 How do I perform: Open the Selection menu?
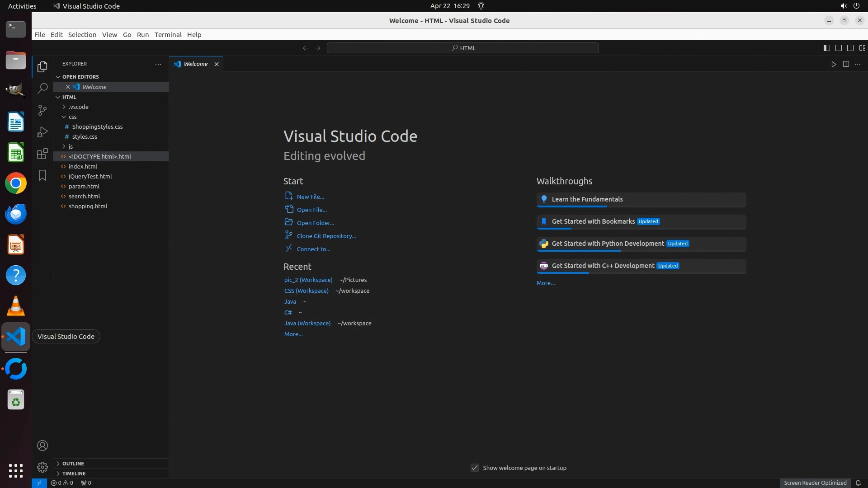point(82,35)
